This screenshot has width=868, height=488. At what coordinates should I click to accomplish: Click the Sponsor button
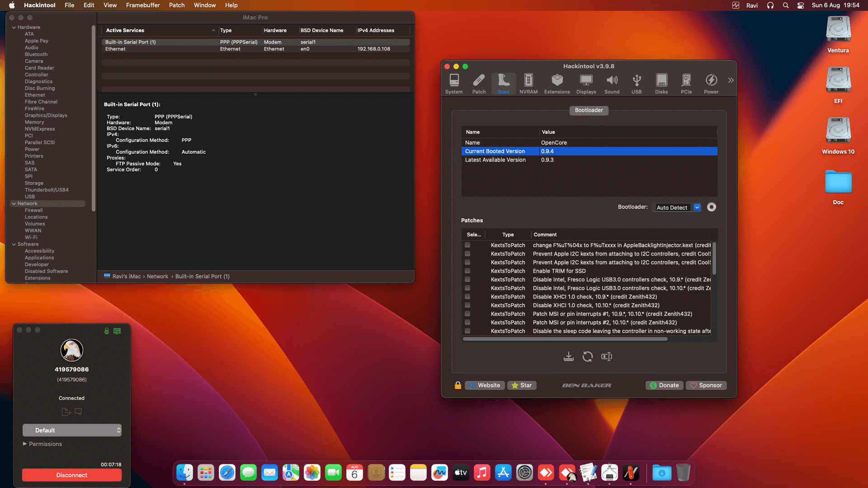click(x=706, y=385)
